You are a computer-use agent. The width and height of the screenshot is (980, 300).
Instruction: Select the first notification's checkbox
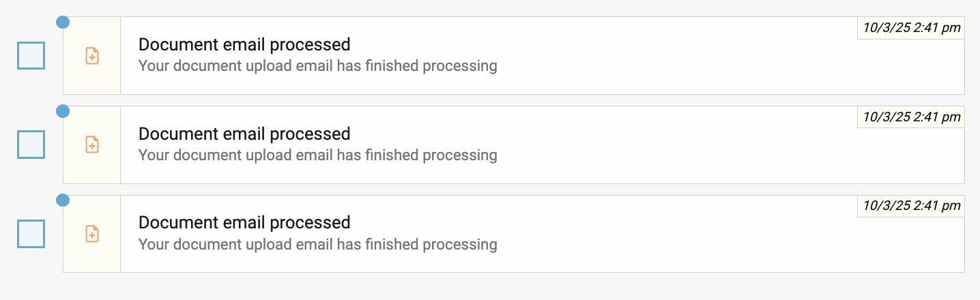pyautogui.click(x=31, y=55)
